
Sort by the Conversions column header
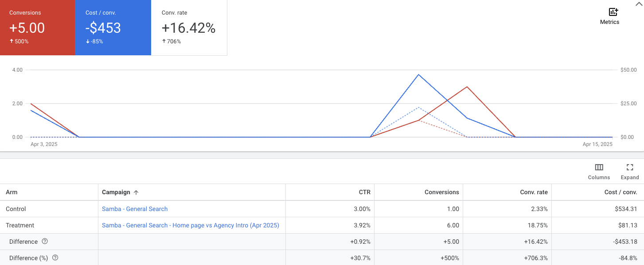(x=442, y=192)
